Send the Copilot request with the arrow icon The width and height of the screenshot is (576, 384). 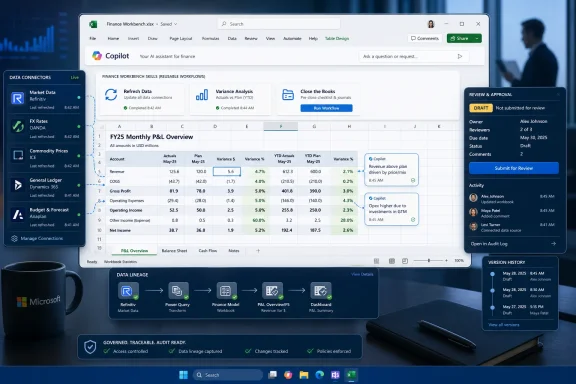[x=460, y=56]
